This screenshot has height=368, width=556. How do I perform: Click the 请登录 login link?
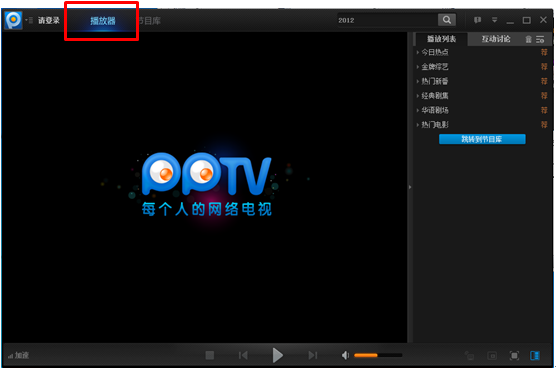49,20
